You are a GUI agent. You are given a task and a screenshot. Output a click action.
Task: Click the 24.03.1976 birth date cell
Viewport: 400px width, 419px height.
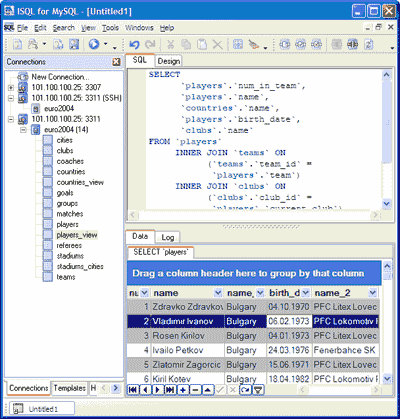coord(289,350)
